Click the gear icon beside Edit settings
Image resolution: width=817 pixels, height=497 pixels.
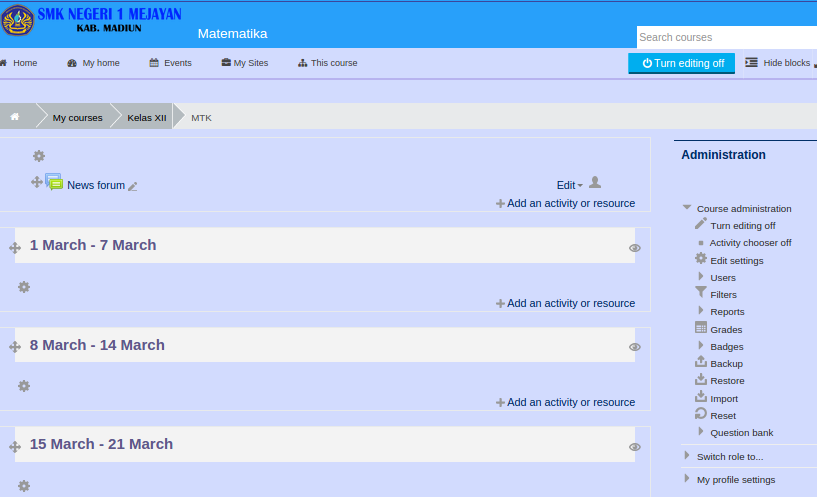tap(701, 258)
